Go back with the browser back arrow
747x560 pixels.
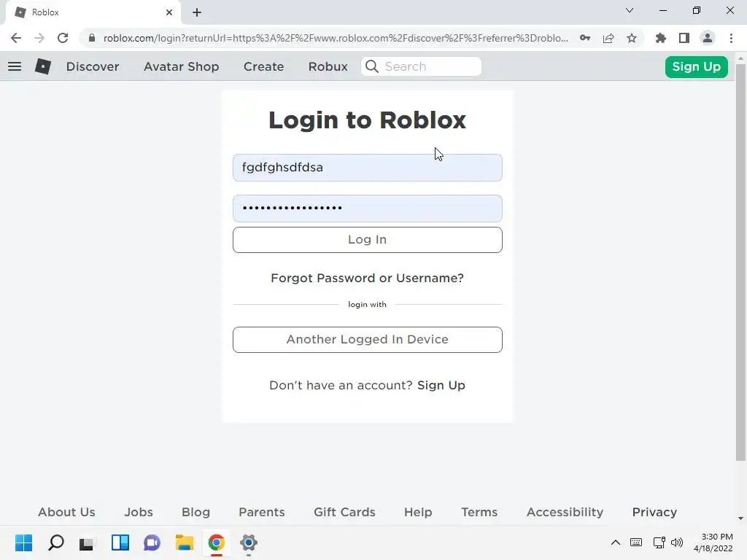pyautogui.click(x=16, y=38)
